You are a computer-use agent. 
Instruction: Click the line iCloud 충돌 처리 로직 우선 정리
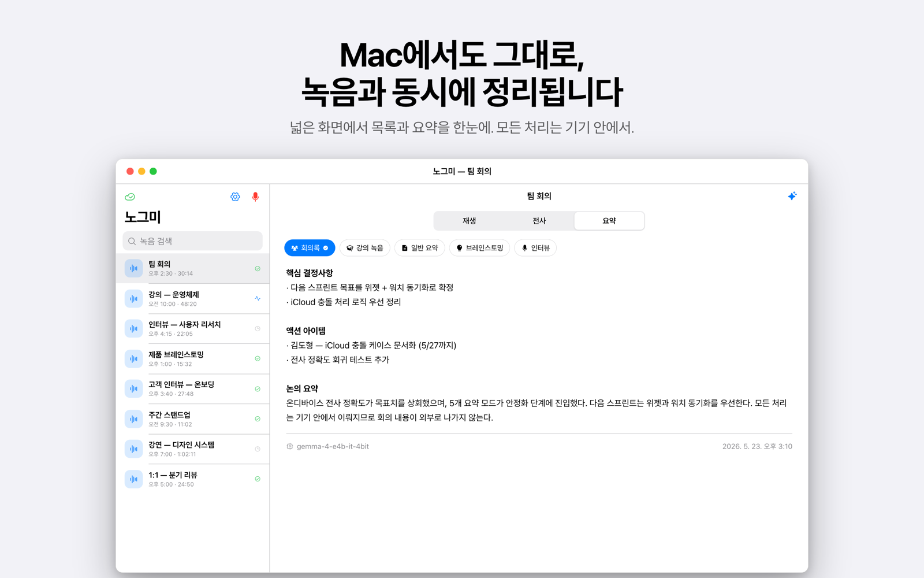pyautogui.click(x=344, y=302)
